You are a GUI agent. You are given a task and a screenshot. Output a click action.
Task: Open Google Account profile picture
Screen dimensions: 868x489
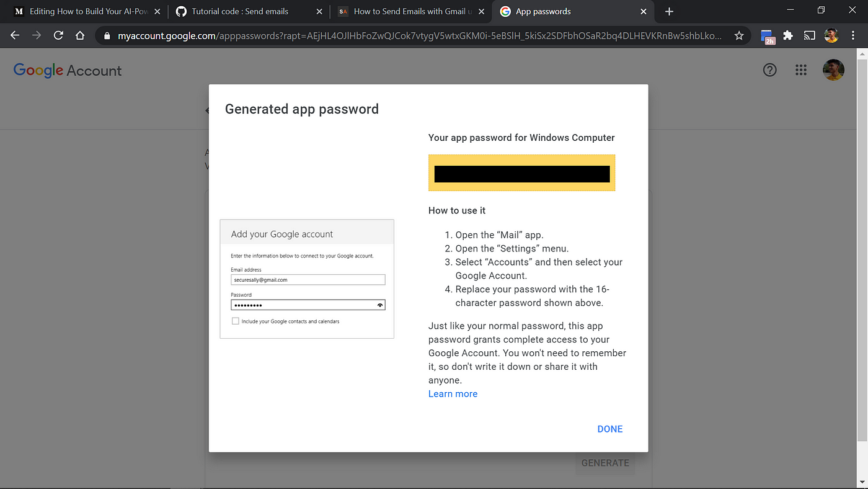coord(833,70)
